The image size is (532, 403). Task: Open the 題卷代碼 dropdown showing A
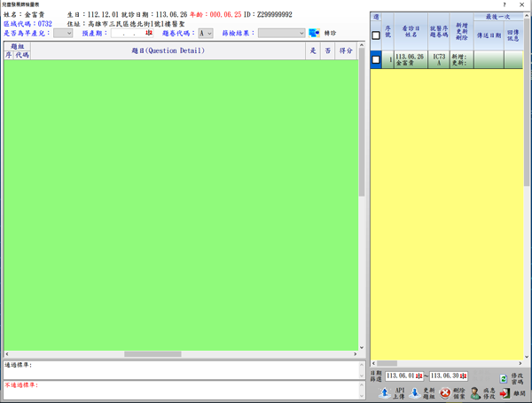pyautogui.click(x=206, y=33)
